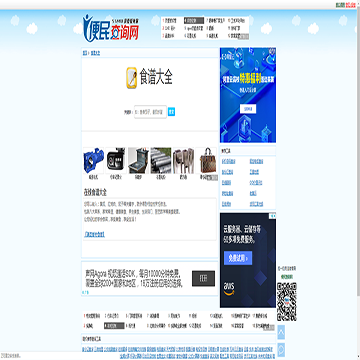The width and height of the screenshot is (360, 360).
Task: Open the steel rollers ad thumbnail
Action: [161, 161]
